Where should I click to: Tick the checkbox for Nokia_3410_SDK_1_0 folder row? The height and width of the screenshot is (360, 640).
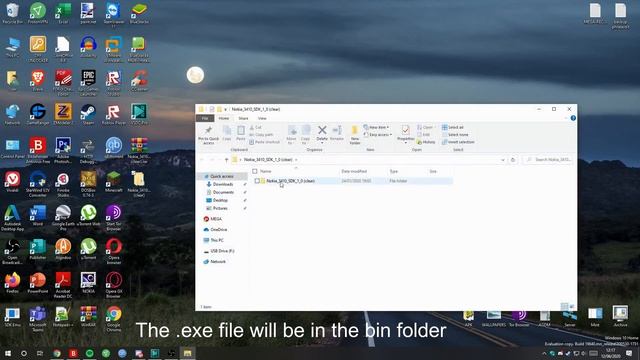tap(257, 181)
